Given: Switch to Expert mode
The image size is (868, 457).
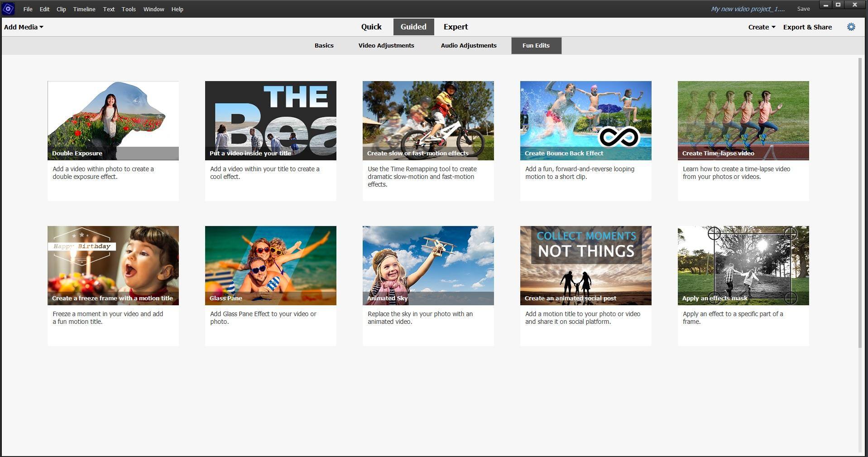Looking at the screenshot, I should (456, 27).
